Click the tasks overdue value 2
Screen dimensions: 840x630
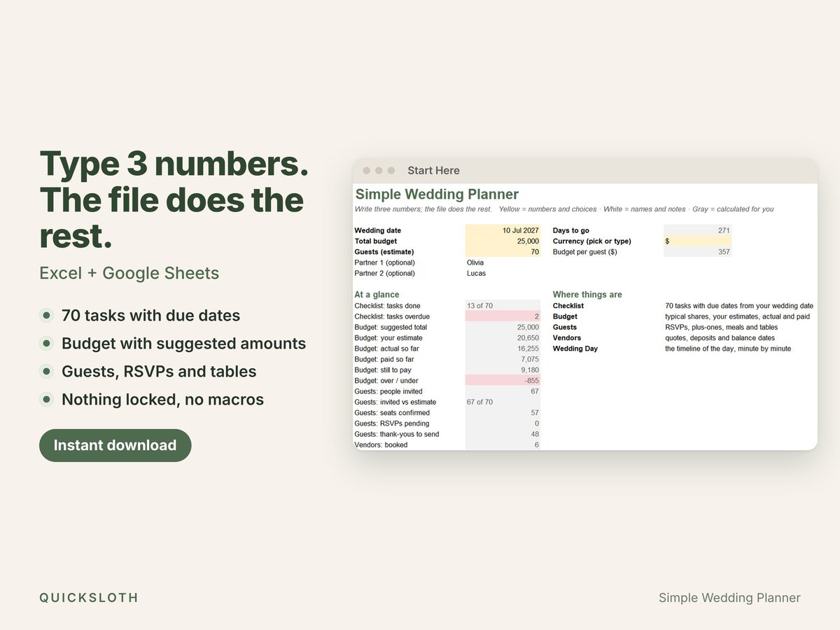503,316
